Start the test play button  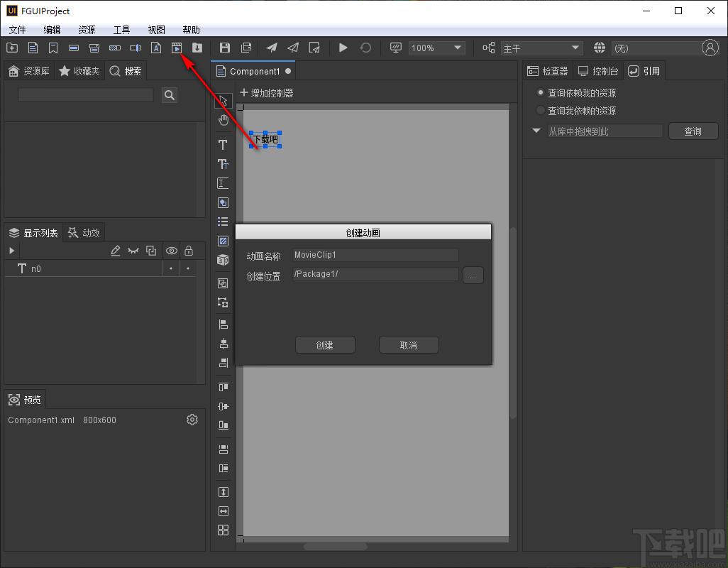pos(343,48)
